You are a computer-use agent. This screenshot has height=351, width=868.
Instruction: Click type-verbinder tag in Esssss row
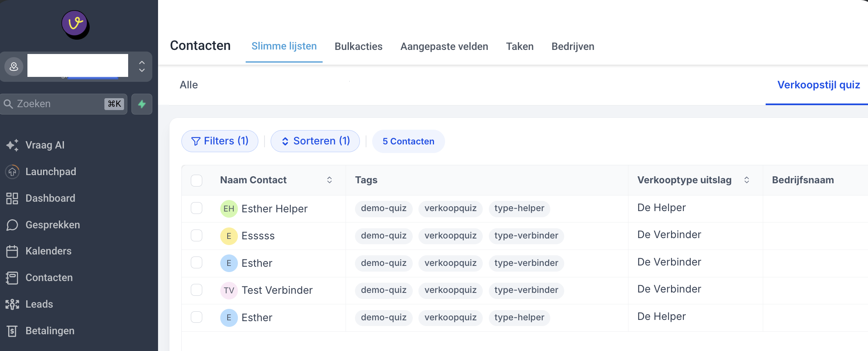[526, 236]
